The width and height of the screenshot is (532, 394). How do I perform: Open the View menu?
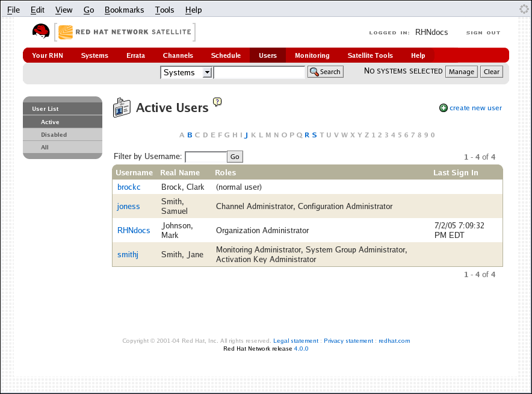(64, 10)
